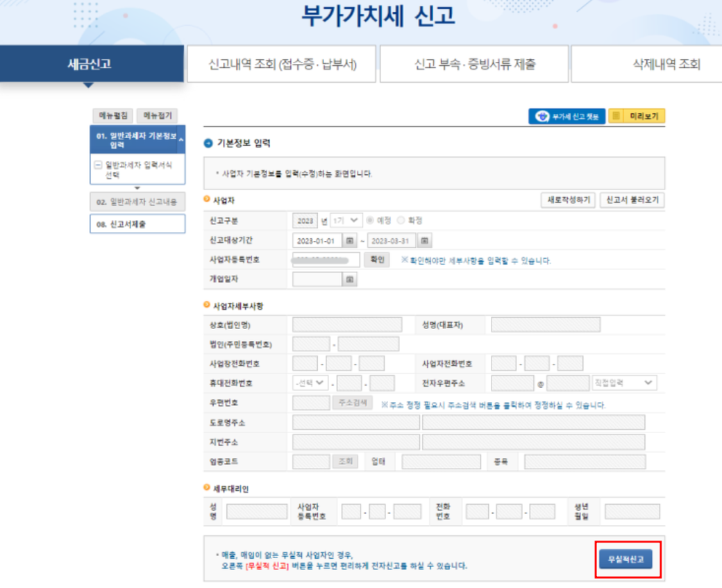Go to 신고 부속·증빙서류 제출 tab
The image size is (722, 588).
pos(475,65)
